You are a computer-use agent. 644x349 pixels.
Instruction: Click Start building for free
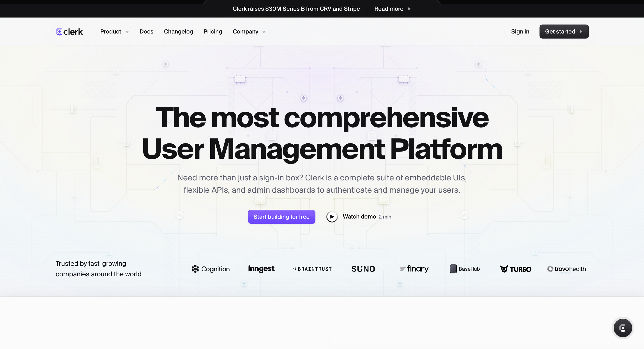coord(281,217)
